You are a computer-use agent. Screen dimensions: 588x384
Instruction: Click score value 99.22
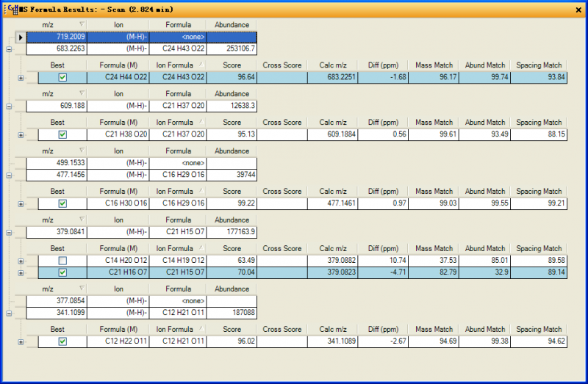click(232, 203)
